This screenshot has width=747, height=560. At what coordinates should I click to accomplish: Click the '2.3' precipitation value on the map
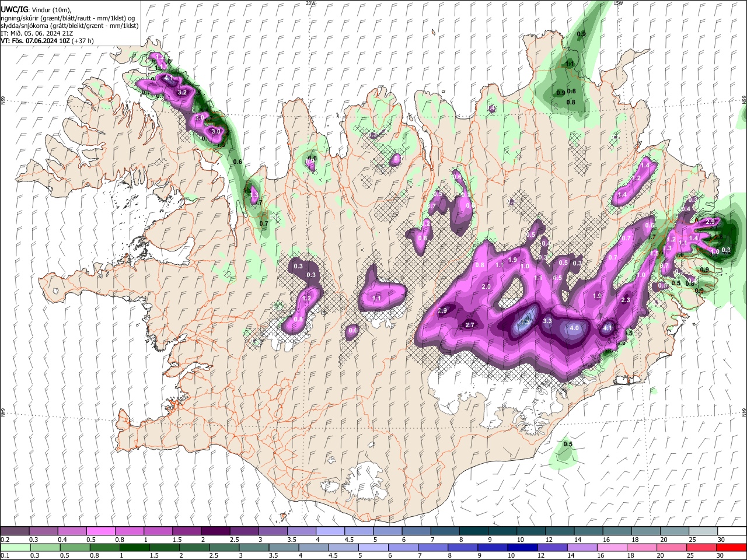coord(626,300)
